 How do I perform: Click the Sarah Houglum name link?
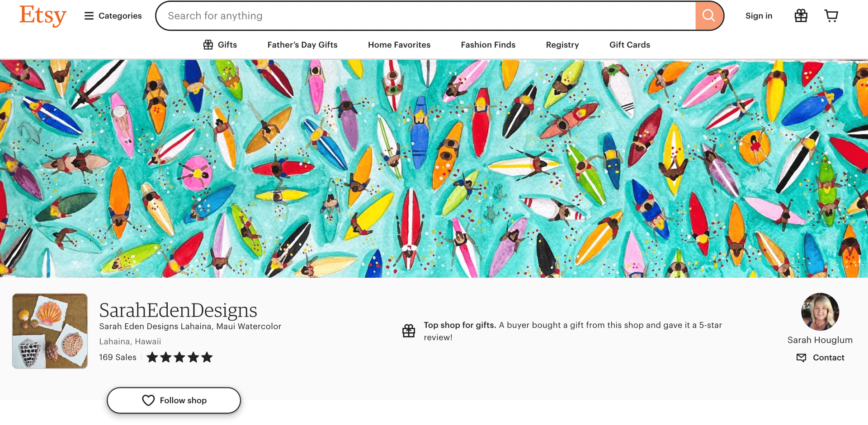[x=820, y=340]
